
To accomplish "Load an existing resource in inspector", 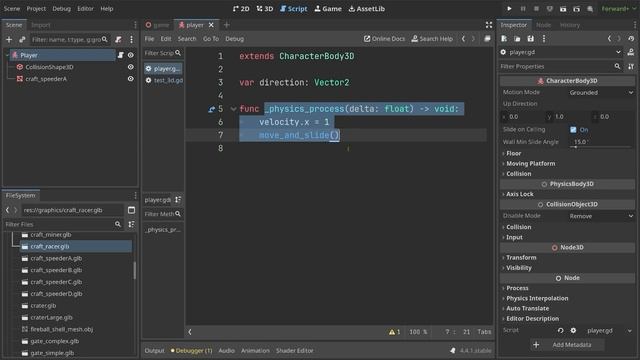I will [517, 38].
